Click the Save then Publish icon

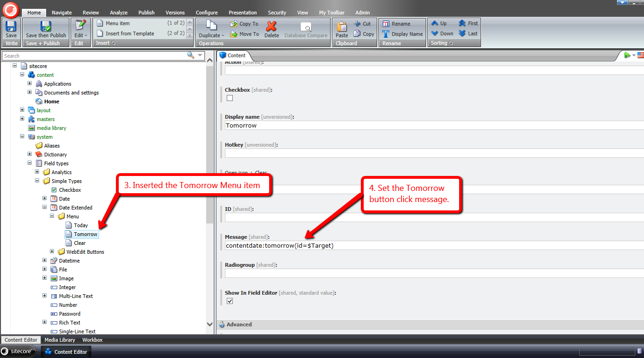[46, 27]
